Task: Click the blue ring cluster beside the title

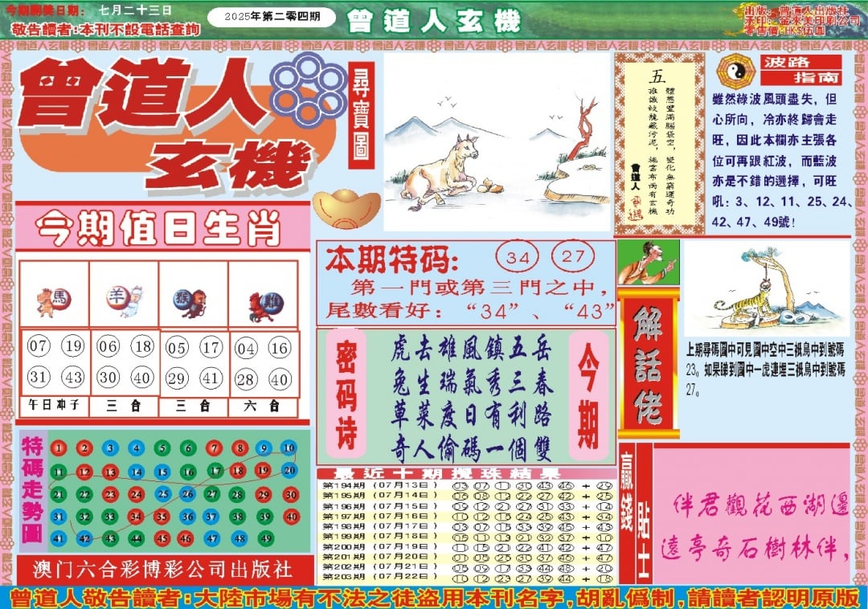Action: point(307,90)
